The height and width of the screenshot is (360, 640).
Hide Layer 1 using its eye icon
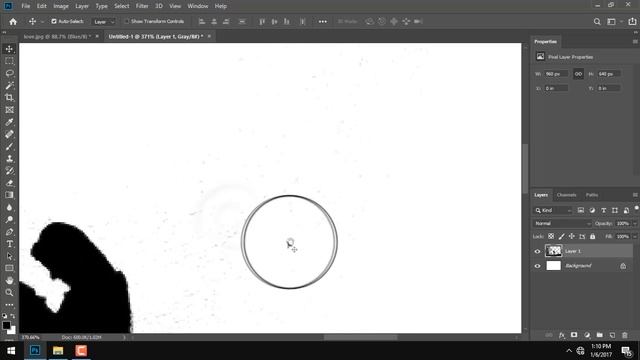pyautogui.click(x=537, y=251)
